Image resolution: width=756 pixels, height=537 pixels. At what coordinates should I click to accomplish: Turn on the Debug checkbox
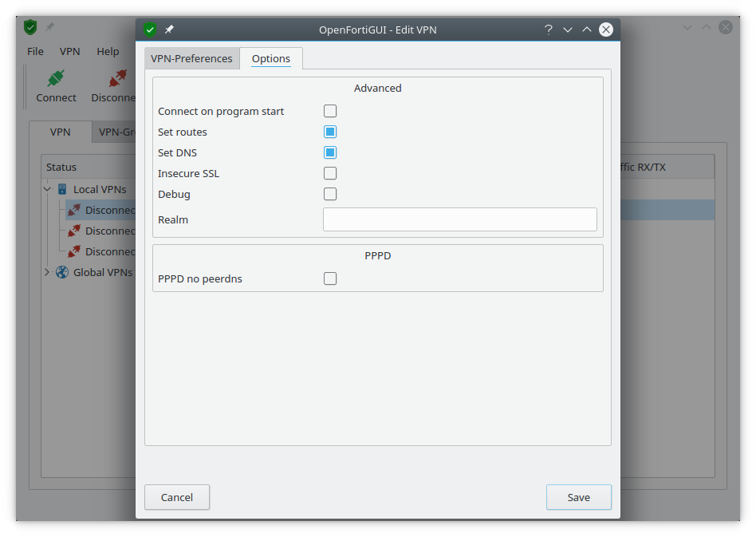pyautogui.click(x=330, y=194)
